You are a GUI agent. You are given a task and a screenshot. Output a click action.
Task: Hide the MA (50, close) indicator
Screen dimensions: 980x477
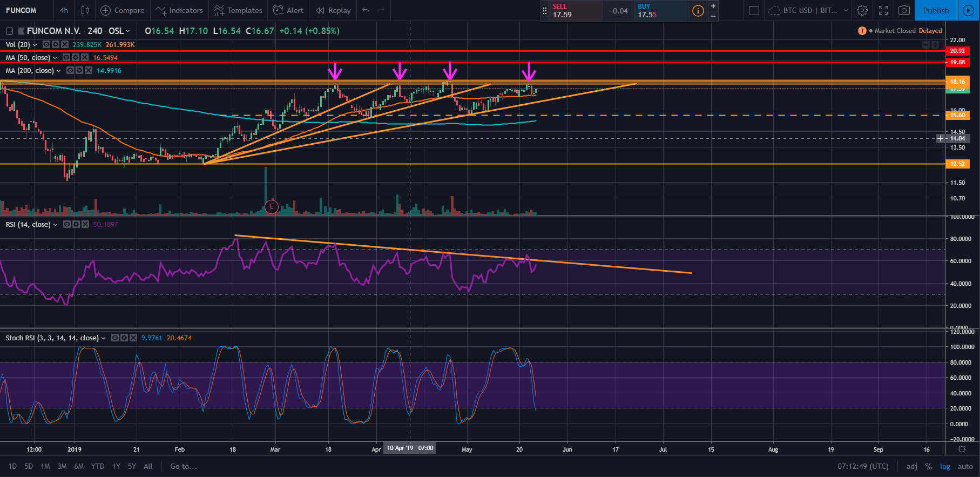[66, 57]
